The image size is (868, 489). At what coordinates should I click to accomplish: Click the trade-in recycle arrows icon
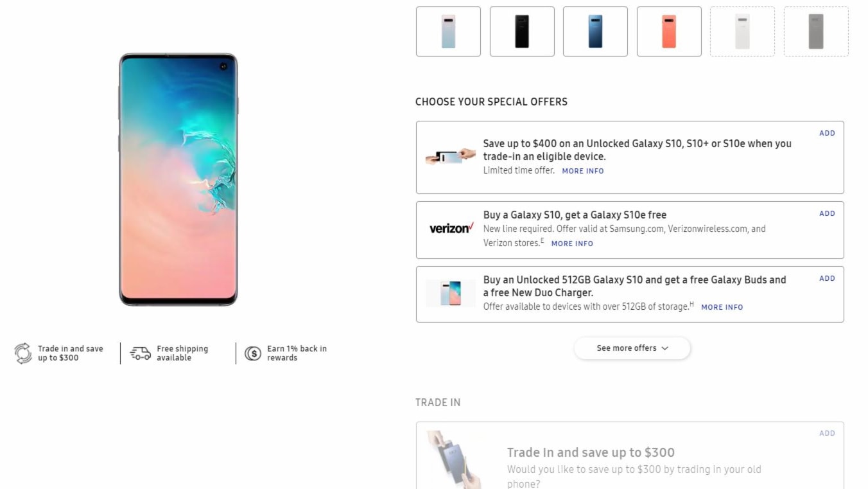click(23, 353)
